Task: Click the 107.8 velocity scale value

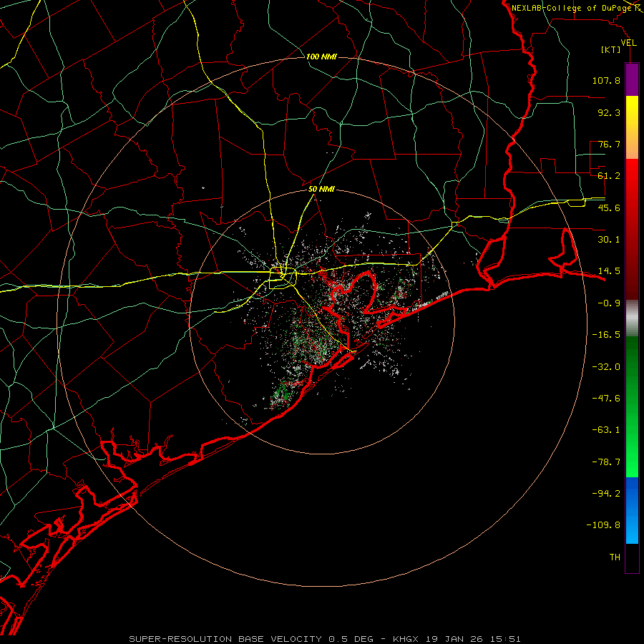Action: [606, 80]
